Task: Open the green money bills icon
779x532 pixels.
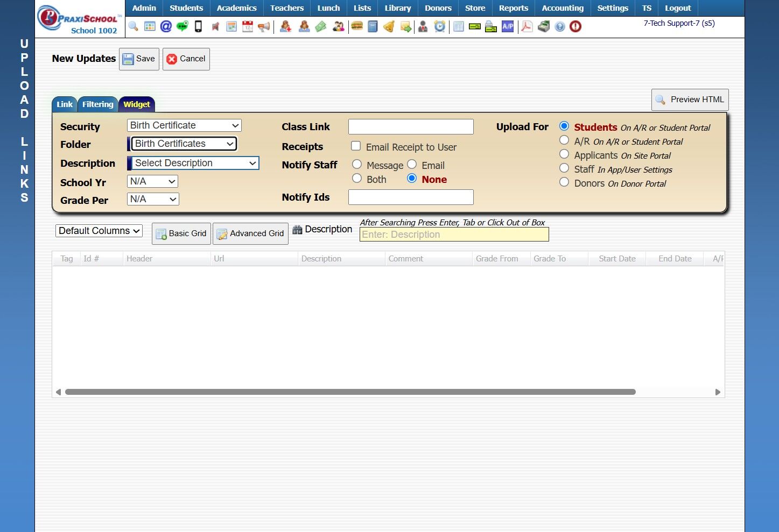Action: pos(321,26)
